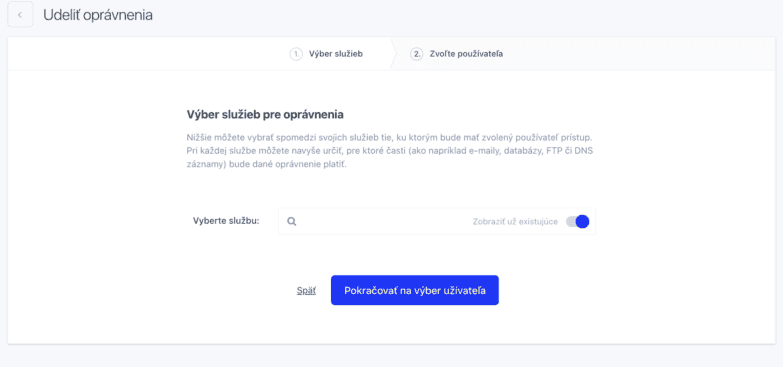Focus the empty service search text area
Image resolution: width=783 pixels, height=367 pixels.
(x=385, y=222)
